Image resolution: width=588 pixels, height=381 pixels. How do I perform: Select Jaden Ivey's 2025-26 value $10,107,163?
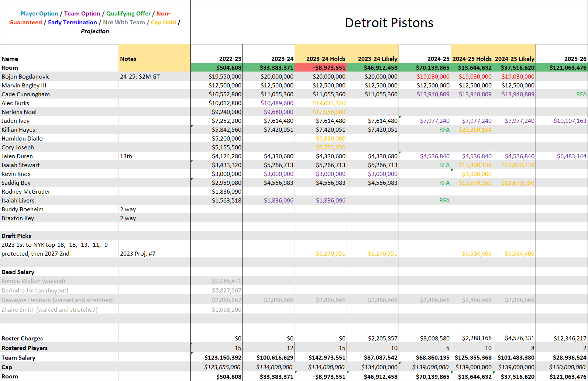570,121
